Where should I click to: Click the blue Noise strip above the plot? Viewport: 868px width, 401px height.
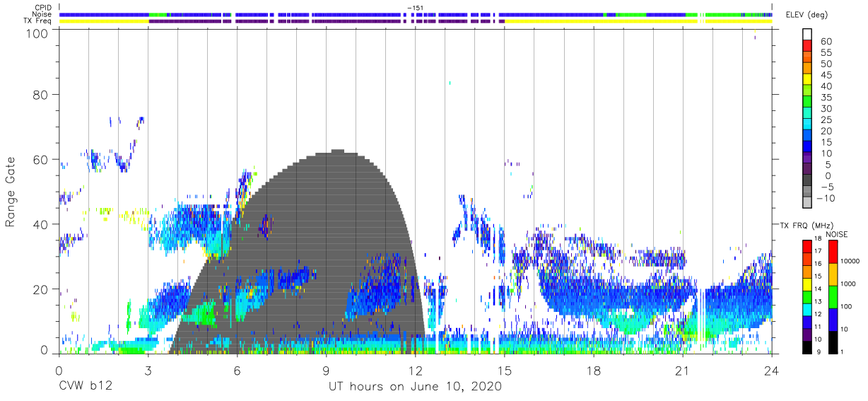pyautogui.click(x=104, y=14)
